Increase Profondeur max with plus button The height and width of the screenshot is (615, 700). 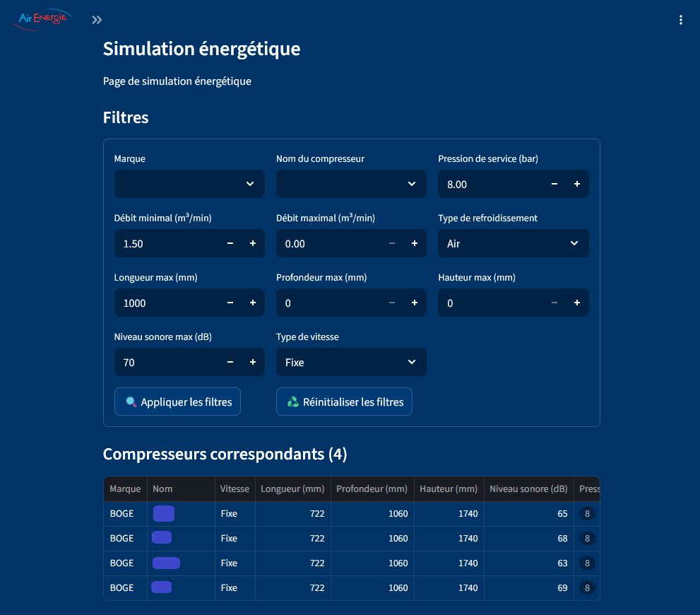pos(415,303)
